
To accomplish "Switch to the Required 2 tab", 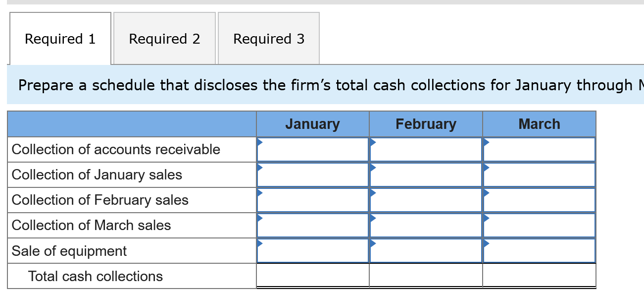I will coord(164,38).
